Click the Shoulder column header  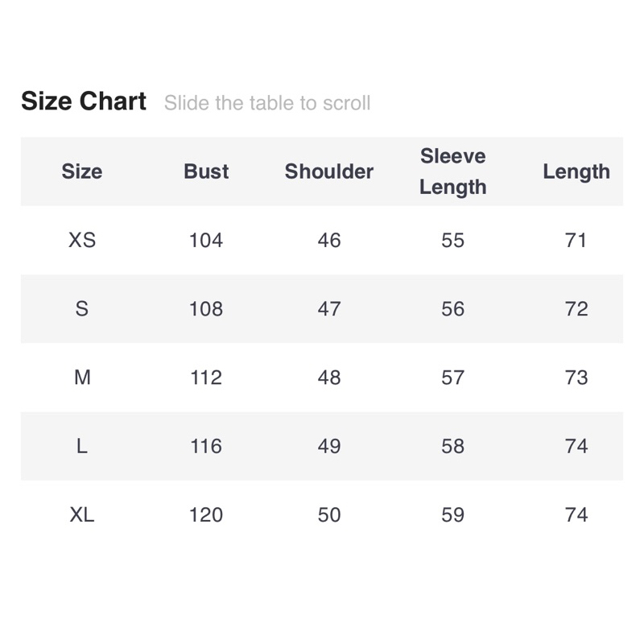tap(329, 171)
